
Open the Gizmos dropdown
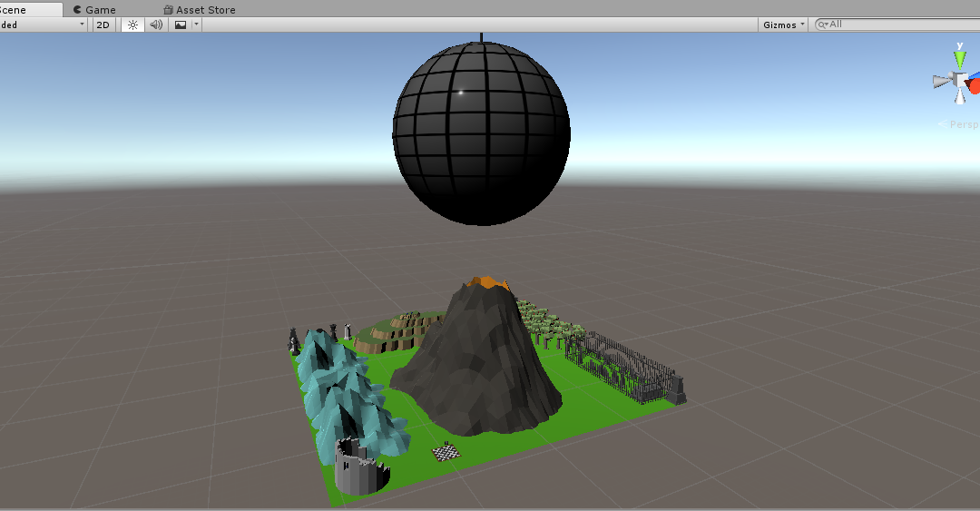click(x=783, y=25)
